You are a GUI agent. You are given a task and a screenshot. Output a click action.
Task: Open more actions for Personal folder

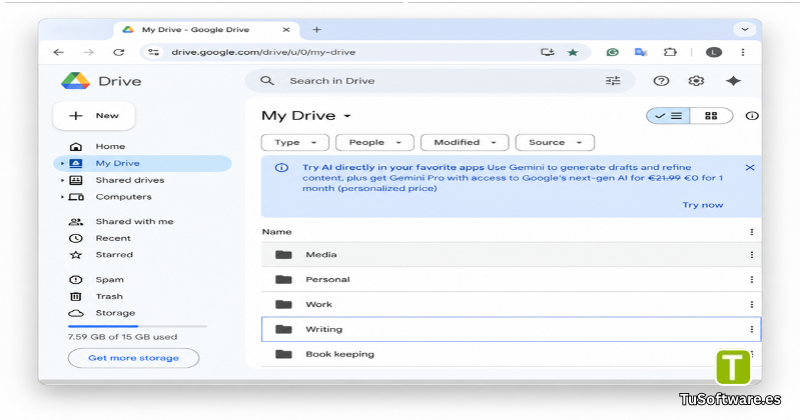[x=752, y=279]
